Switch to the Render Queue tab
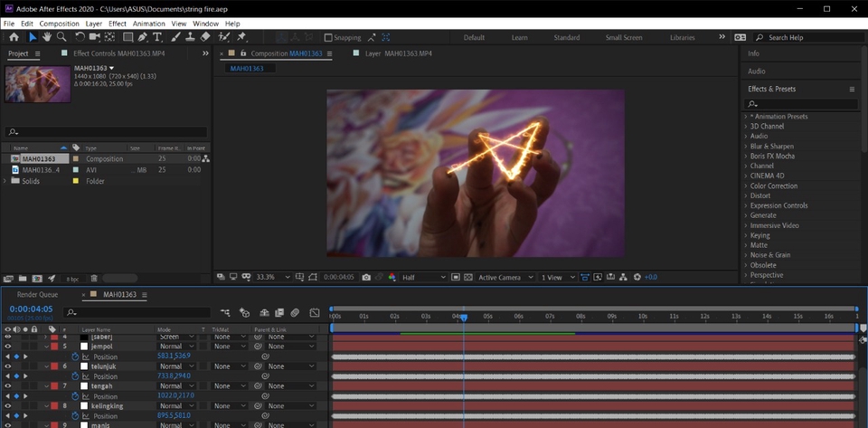Image resolution: width=868 pixels, height=428 pixels. point(37,295)
